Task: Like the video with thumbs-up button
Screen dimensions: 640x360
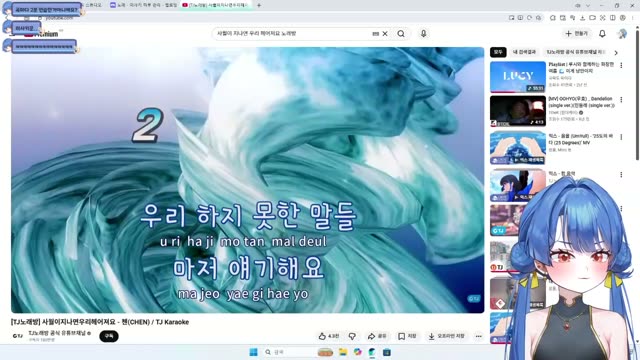Action: 329,336
